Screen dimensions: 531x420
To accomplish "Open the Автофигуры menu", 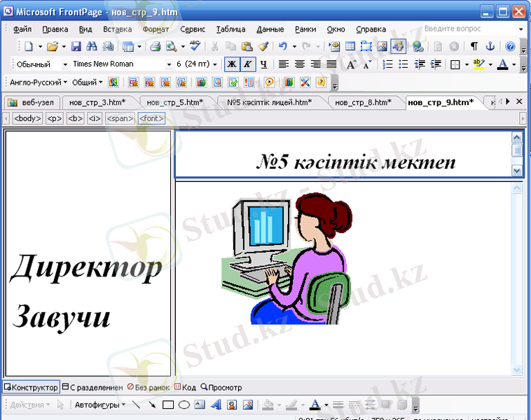I will point(100,405).
